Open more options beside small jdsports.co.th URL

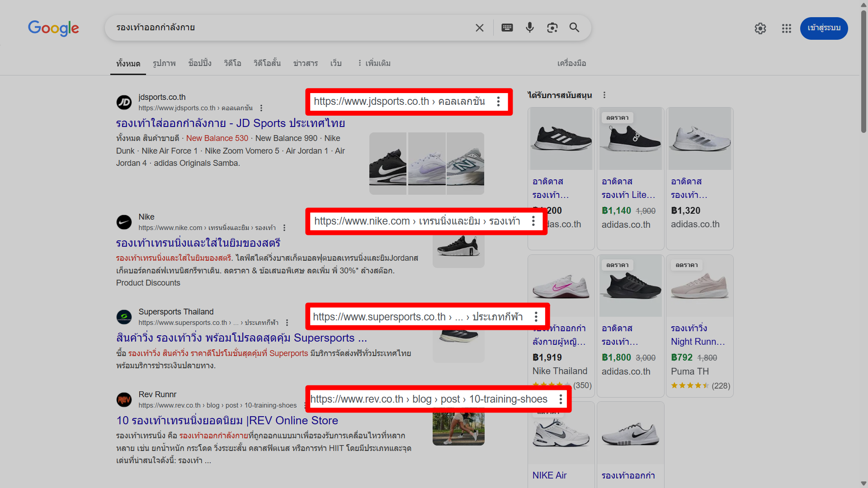261,108
